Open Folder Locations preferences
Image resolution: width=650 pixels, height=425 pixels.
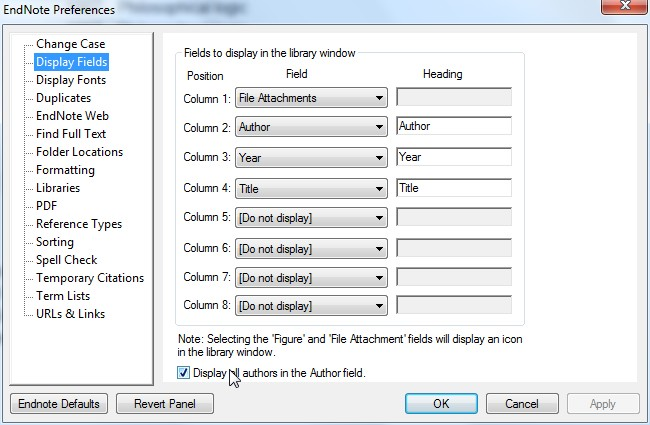[80, 152]
